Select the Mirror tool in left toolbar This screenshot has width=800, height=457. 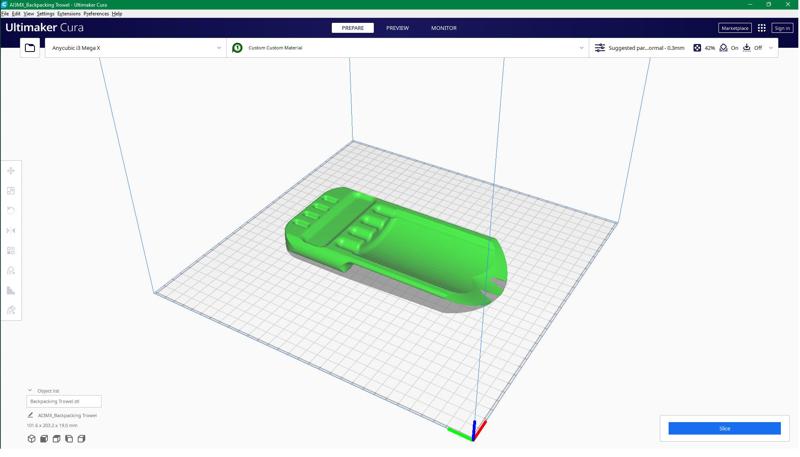click(x=11, y=231)
